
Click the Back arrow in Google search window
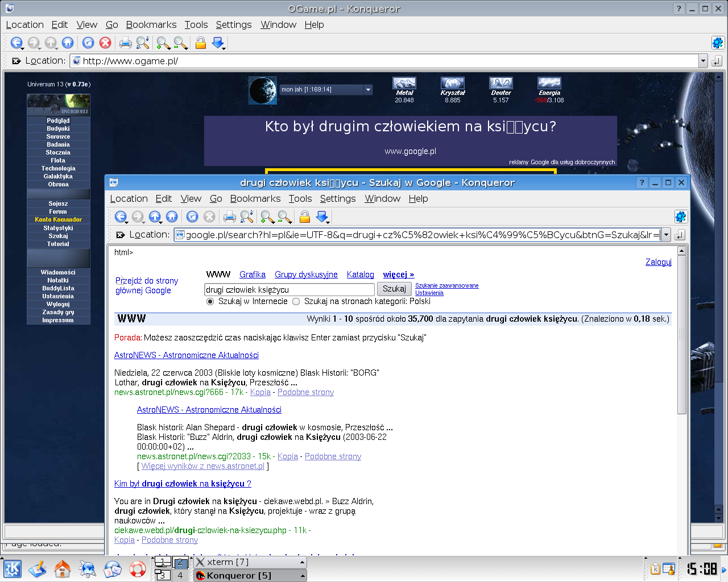[119, 217]
